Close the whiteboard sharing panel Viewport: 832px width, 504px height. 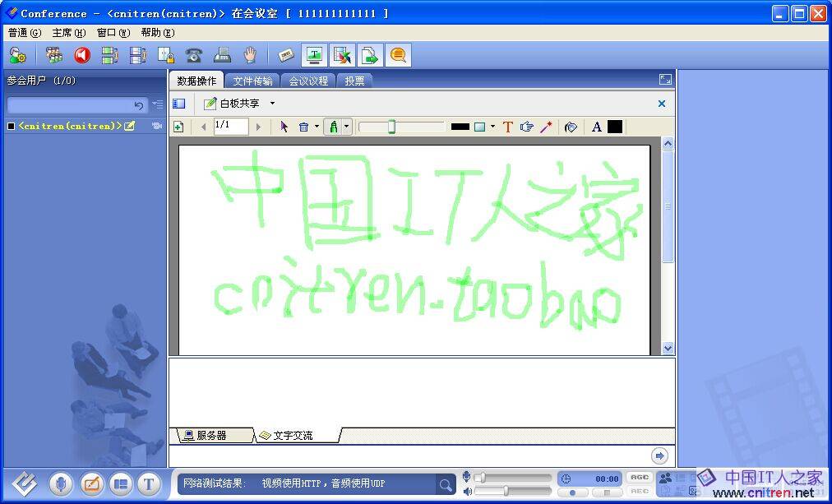point(662,104)
